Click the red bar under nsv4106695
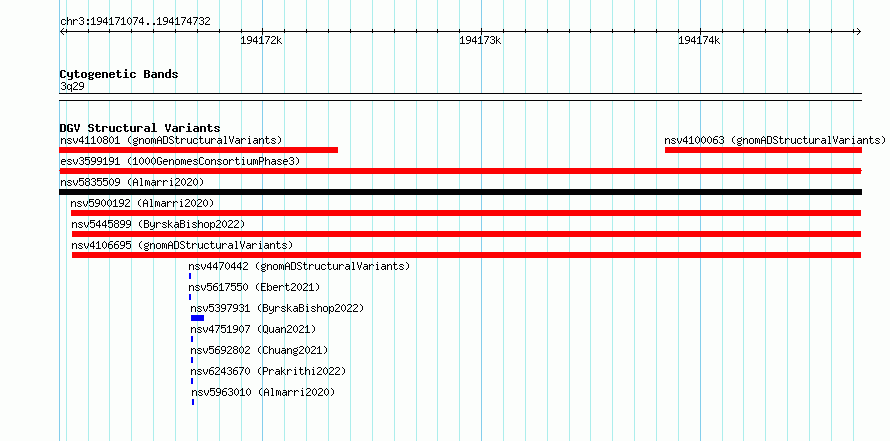 467,255
